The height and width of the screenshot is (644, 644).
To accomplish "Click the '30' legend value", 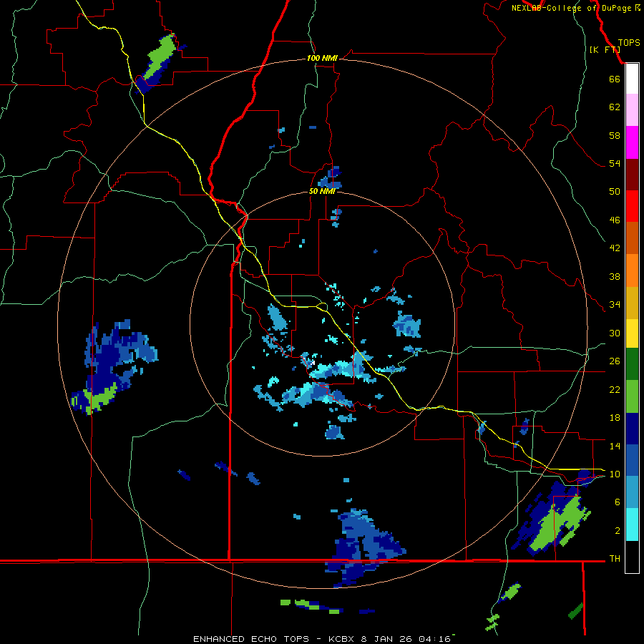I will (x=615, y=333).
